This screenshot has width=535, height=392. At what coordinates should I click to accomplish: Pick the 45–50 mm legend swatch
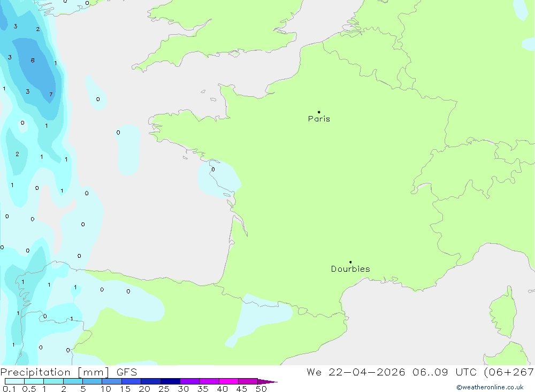point(248,381)
